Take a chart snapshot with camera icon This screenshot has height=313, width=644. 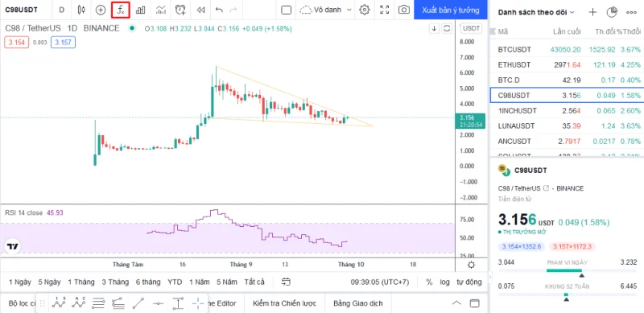click(x=404, y=10)
